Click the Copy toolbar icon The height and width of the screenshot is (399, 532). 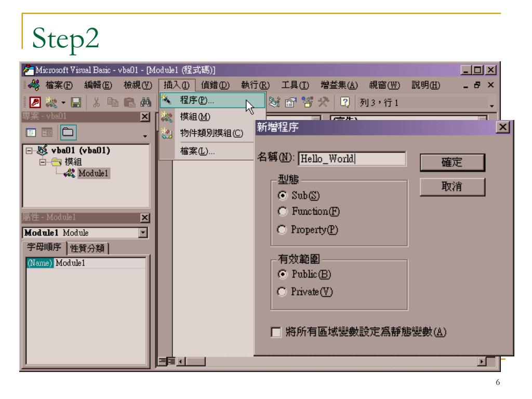pyautogui.click(x=113, y=102)
